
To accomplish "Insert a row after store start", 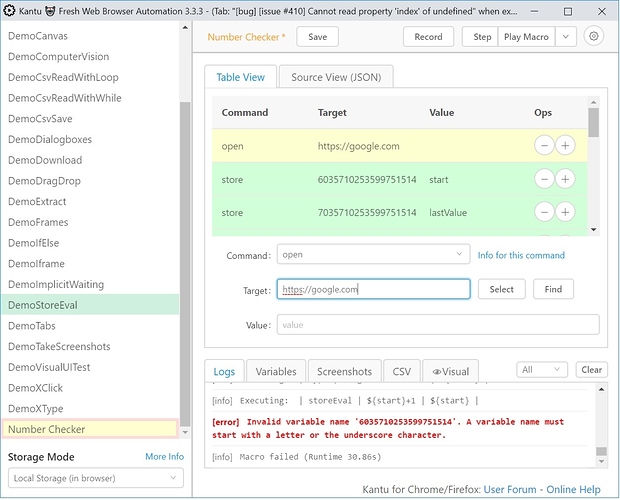I will coord(565,179).
